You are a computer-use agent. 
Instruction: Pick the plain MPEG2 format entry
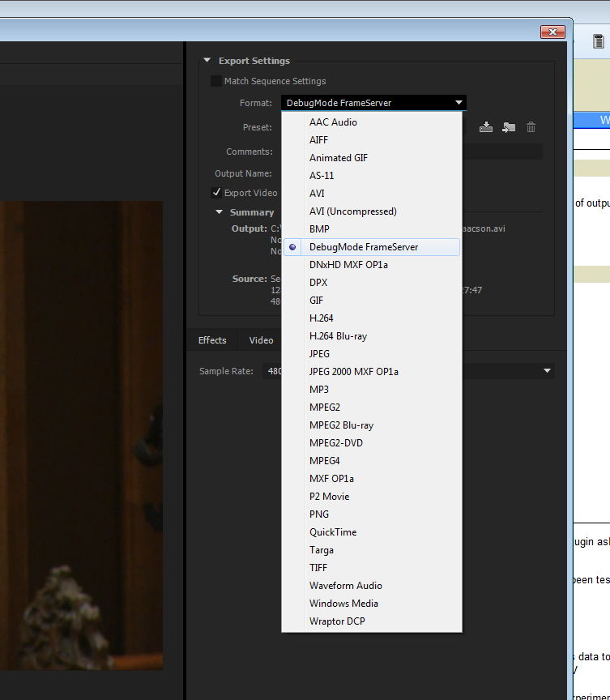[372, 408]
